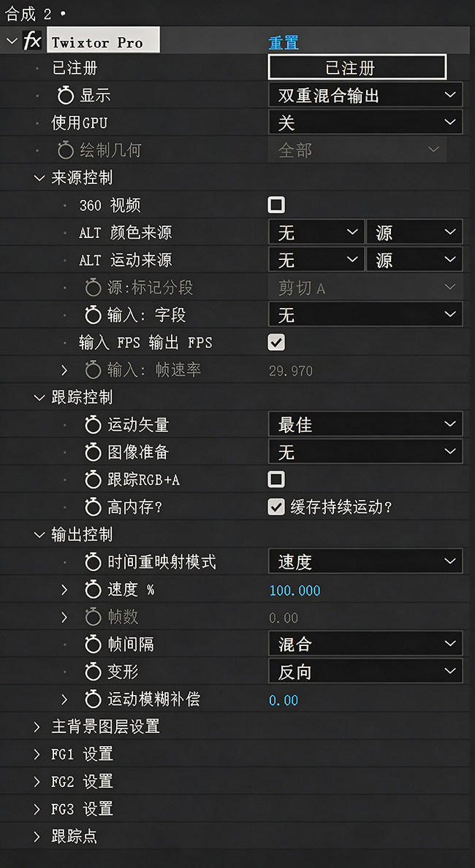
Task: Click the stopwatch next to 速度 %
Action: click(93, 590)
